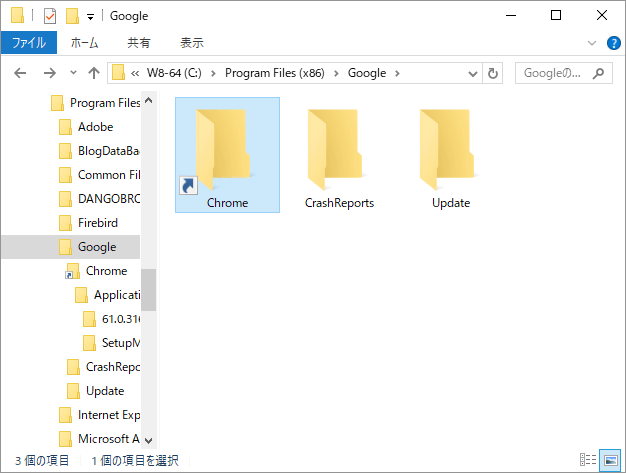Viewport: 626px width, 473px height.
Task: Close the Google Explorer window
Action: pyautogui.click(x=602, y=16)
